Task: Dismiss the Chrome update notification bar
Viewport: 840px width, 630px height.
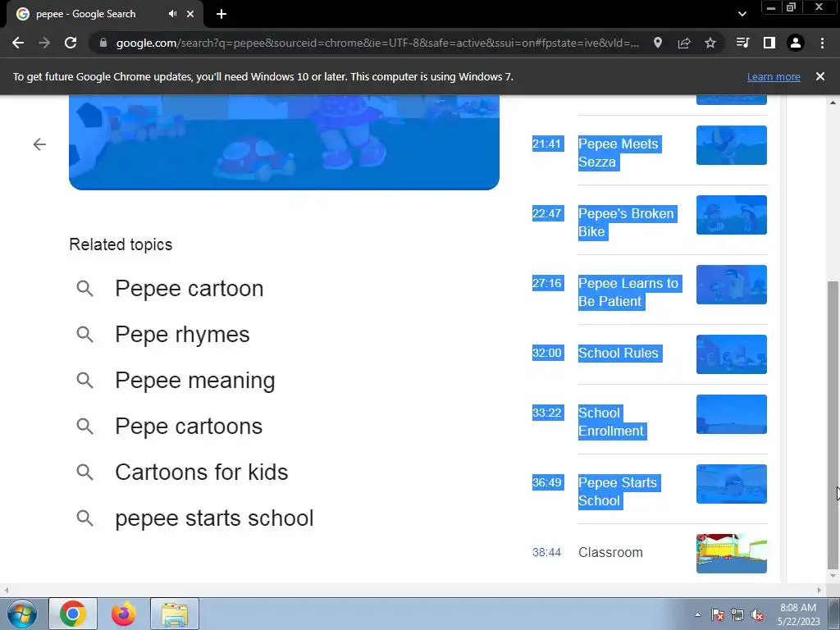Action: [820, 76]
